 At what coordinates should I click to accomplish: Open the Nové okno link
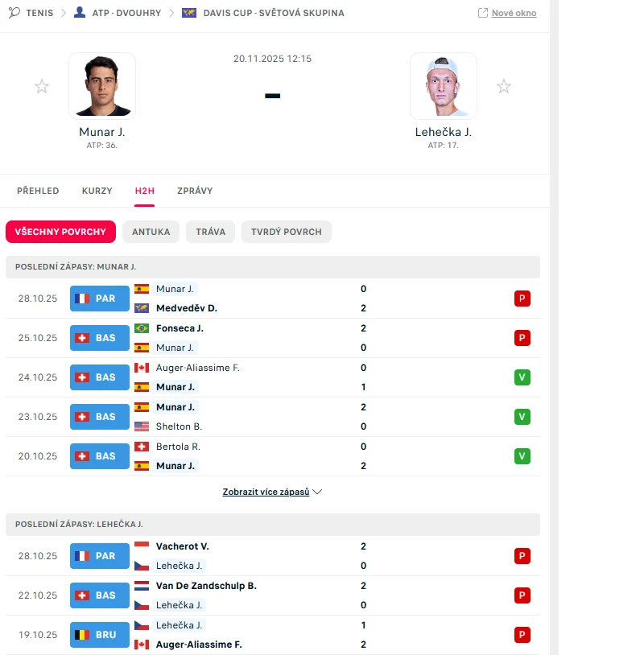(507, 13)
